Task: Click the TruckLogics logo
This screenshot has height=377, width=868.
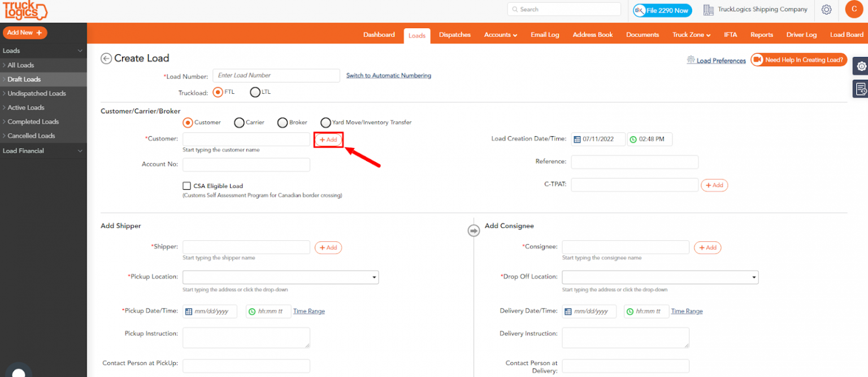Action: click(25, 11)
